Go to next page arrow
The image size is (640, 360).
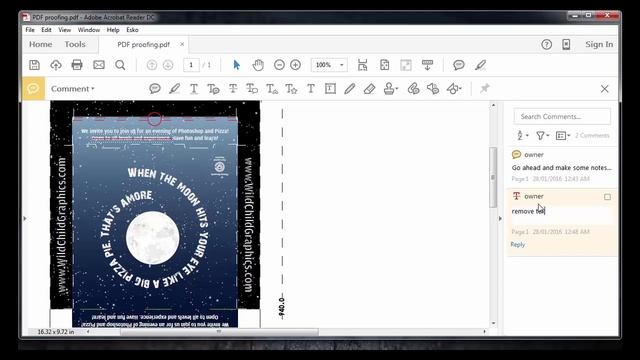tap(168, 65)
